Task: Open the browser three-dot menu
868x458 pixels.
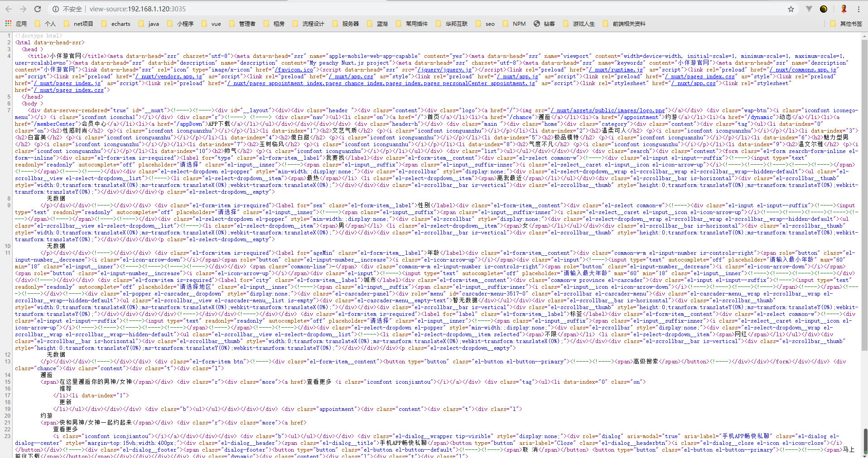Action: point(859,9)
